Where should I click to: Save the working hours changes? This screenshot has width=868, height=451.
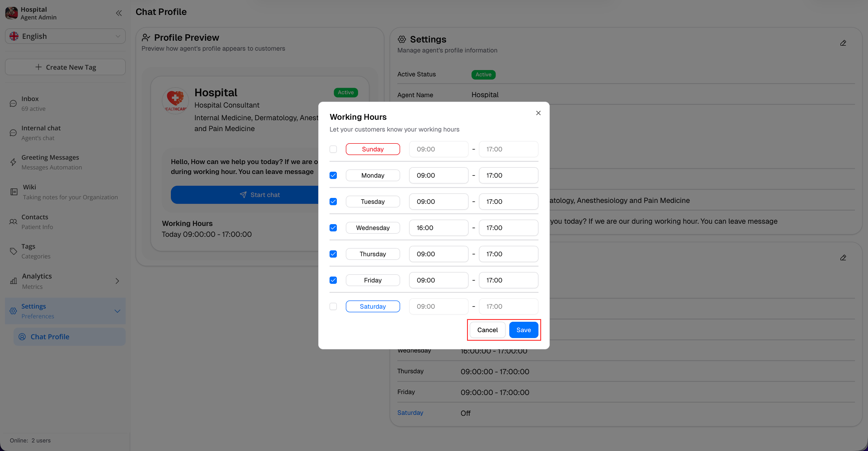523,330
